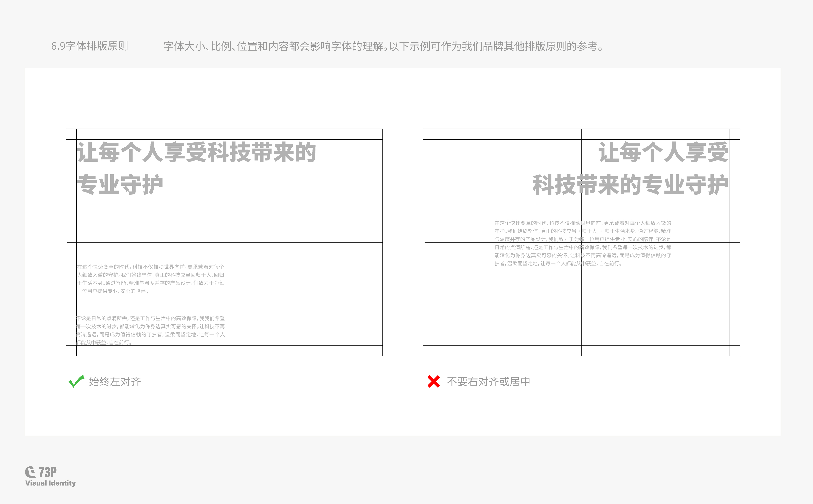Viewport: 813px width, 504px height.
Task: Select the '不要右对齐或居中' label
Action: 488,382
